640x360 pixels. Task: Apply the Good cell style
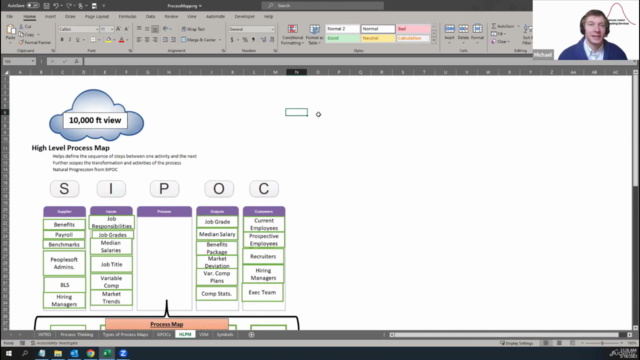342,38
